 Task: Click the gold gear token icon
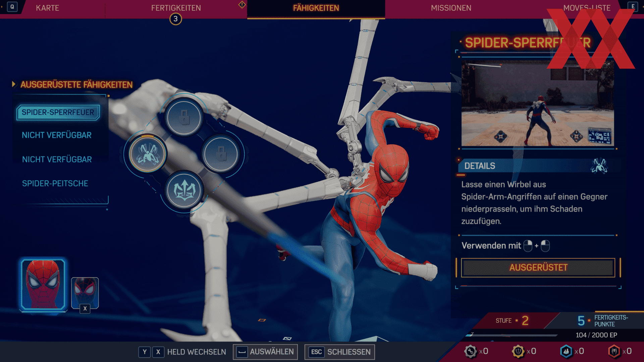pos(518,351)
